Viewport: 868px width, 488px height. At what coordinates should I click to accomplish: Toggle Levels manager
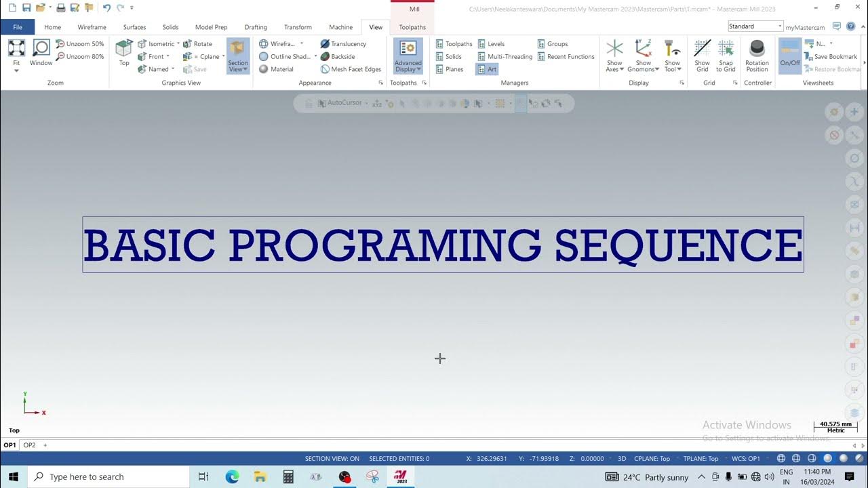pyautogui.click(x=492, y=44)
